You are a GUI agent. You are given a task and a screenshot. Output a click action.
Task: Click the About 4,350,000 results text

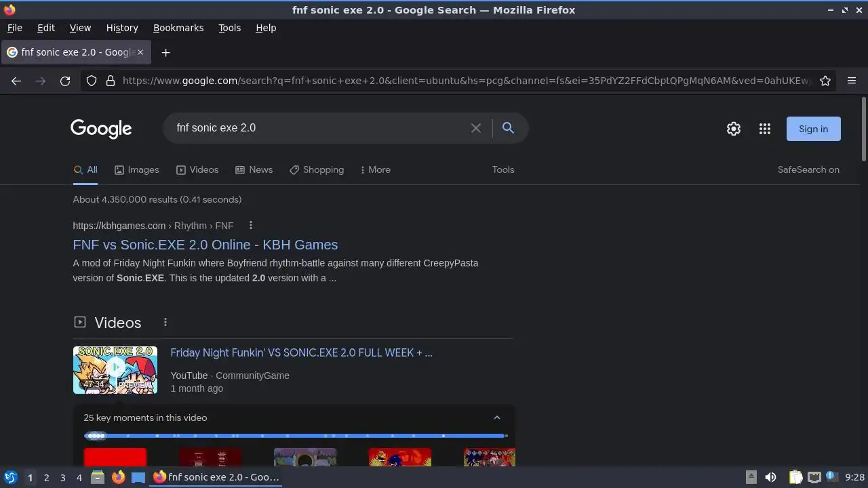coord(157,199)
